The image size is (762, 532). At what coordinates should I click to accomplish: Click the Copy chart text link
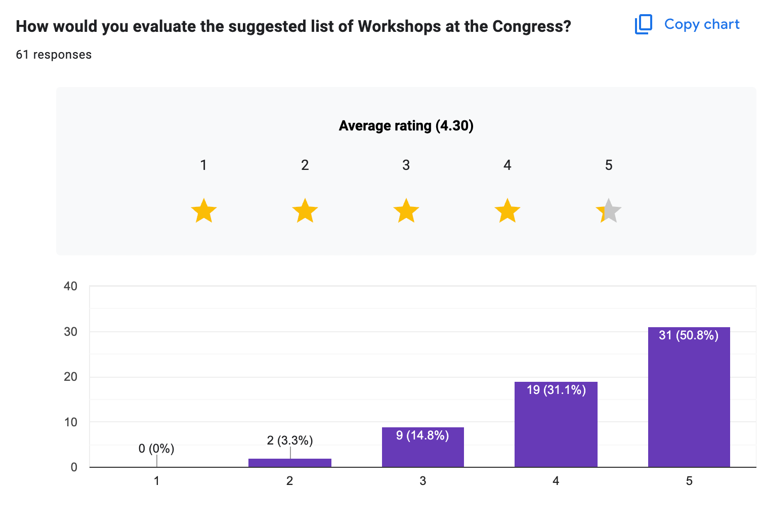click(701, 24)
